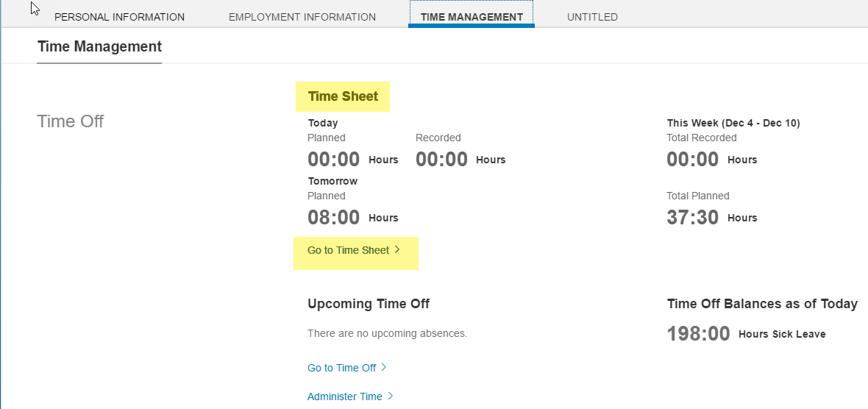Click the Tomorrow planned 08:00 hours value
Image resolution: width=868 pixels, height=409 pixels.
pos(352,218)
